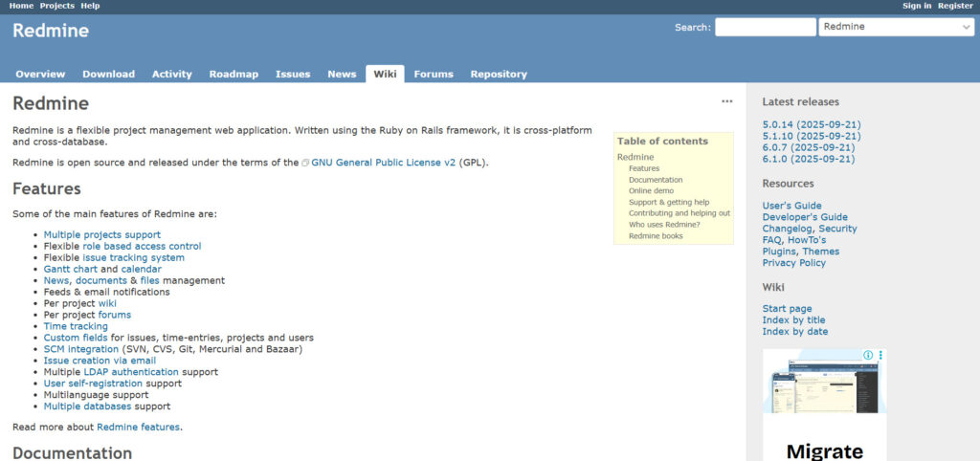Open the calendar link
The width and height of the screenshot is (980, 461).
pos(142,269)
